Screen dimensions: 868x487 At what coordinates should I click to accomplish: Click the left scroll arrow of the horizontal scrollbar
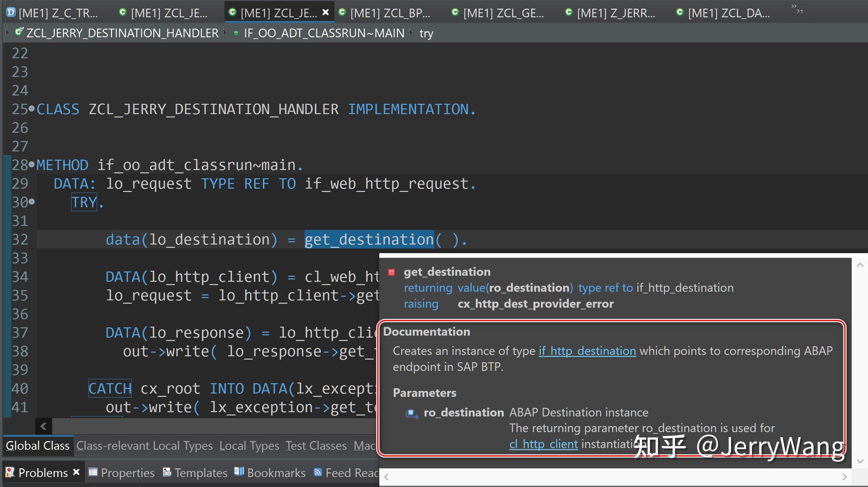pyautogui.click(x=43, y=426)
